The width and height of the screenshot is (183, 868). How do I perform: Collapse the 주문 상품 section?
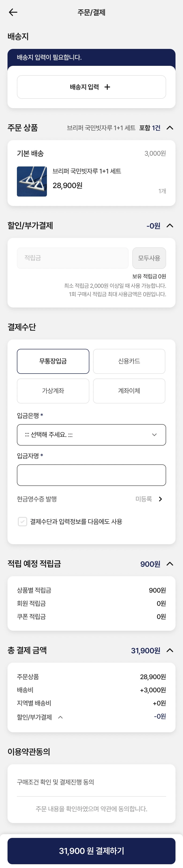170,128
